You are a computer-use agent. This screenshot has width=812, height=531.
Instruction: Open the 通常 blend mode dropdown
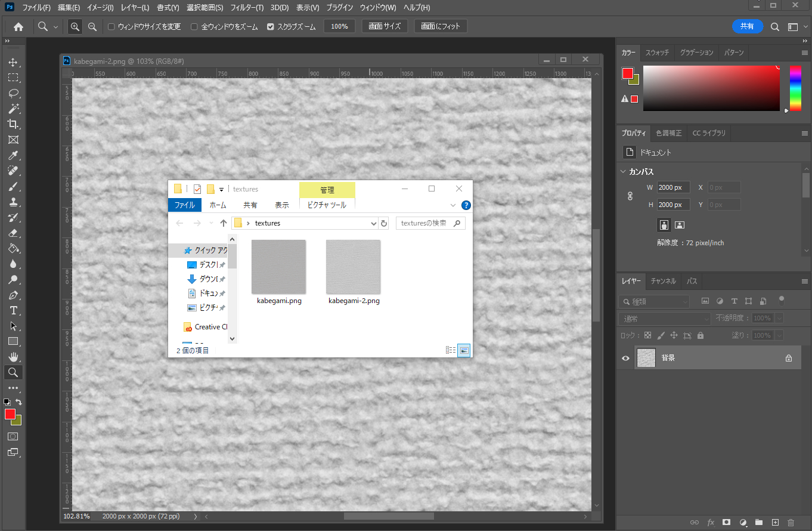(x=664, y=319)
